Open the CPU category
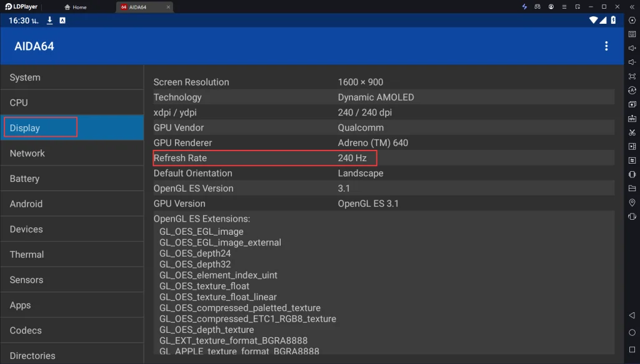The image size is (640, 364). 72,103
